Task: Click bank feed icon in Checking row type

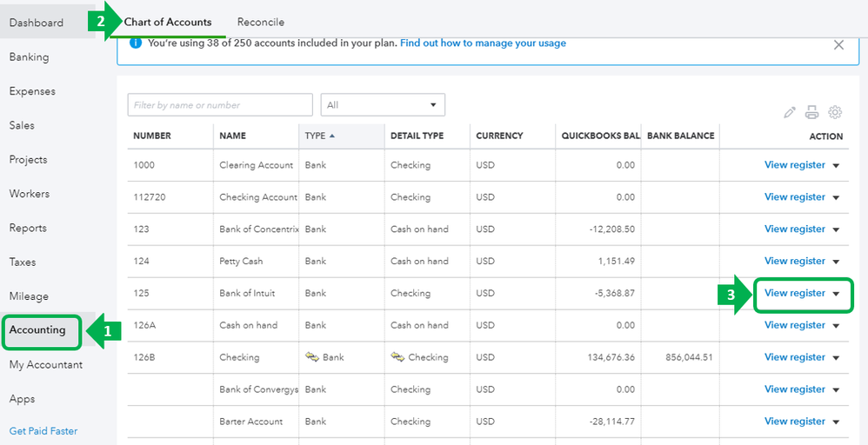Action: pyautogui.click(x=312, y=357)
